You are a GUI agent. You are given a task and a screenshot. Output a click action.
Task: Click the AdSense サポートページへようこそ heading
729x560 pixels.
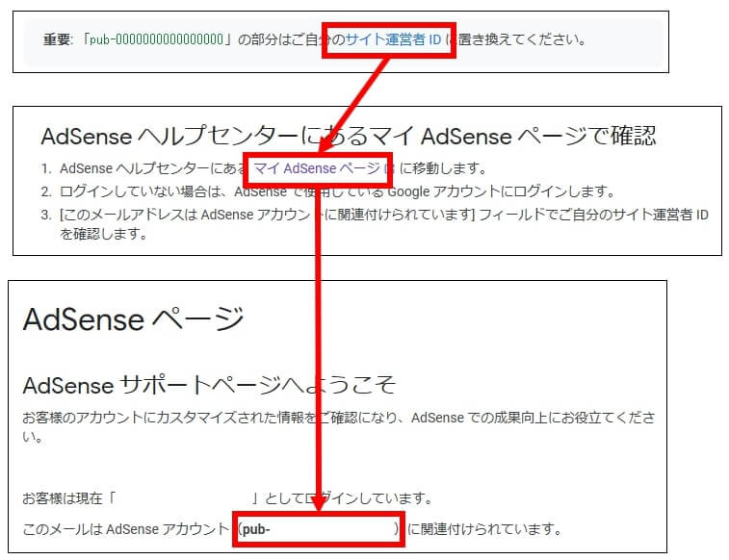(x=209, y=385)
